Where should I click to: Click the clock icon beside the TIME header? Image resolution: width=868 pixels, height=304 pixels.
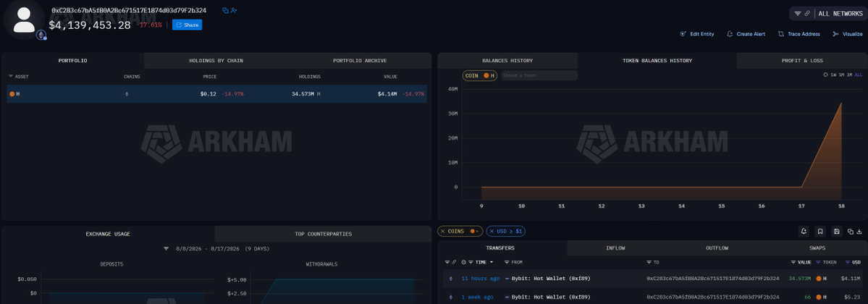click(x=464, y=262)
